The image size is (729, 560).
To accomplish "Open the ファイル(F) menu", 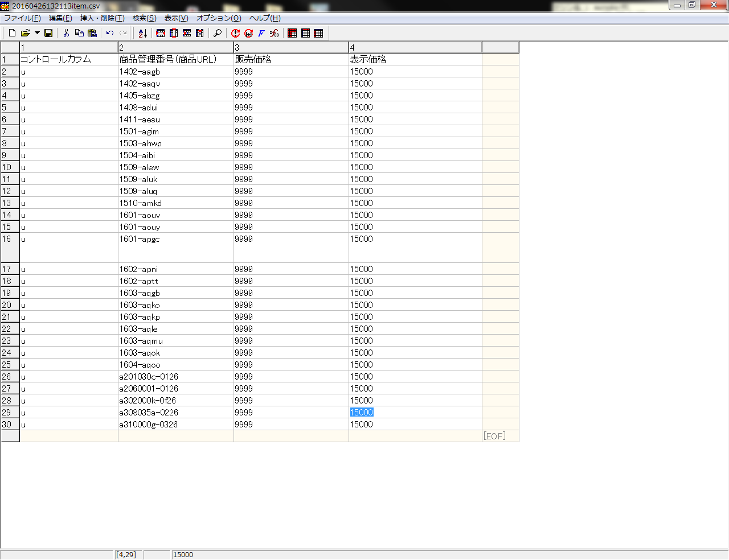I will [x=22, y=18].
